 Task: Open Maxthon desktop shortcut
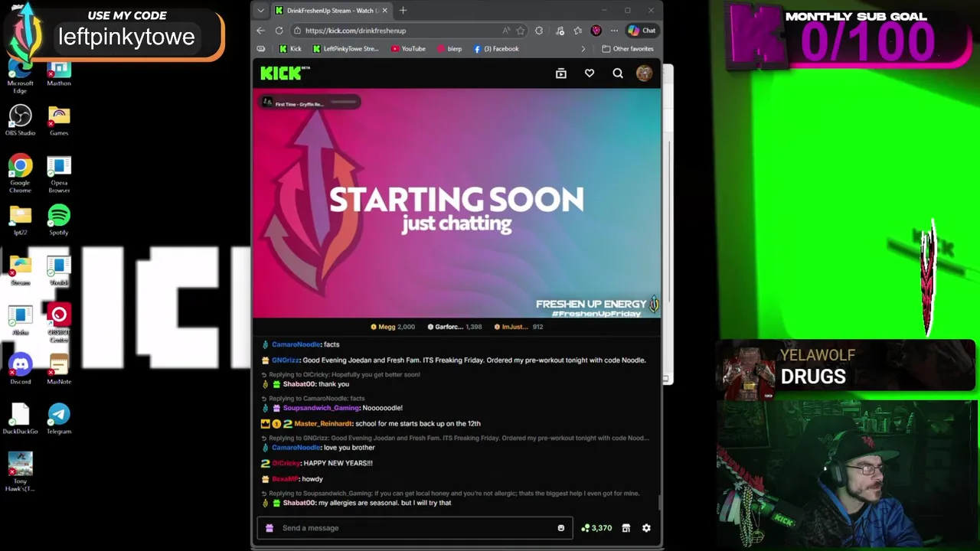59,73
